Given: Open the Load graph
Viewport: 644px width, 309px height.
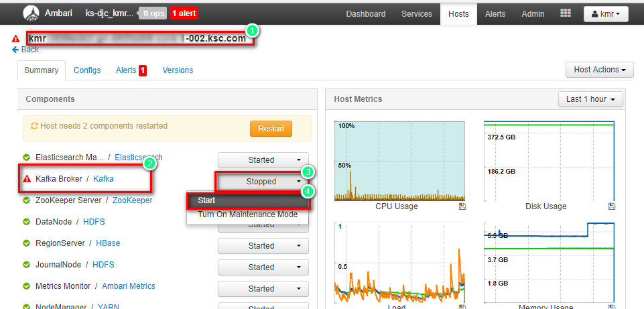Looking at the screenshot, I should [399, 263].
